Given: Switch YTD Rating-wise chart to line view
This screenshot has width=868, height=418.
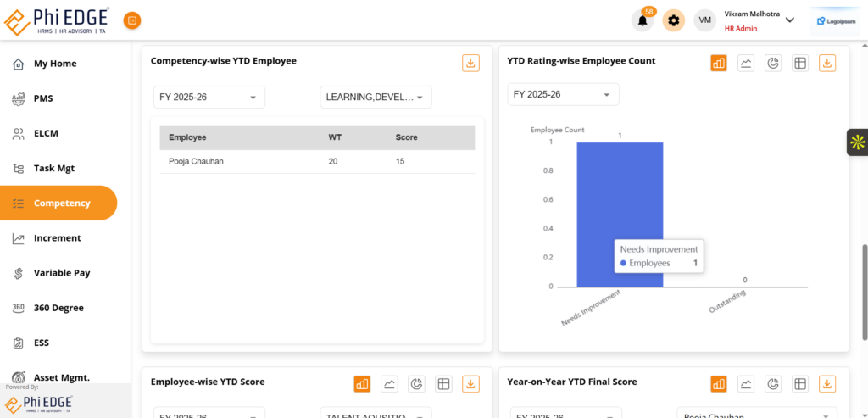Looking at the screenshot, I should tap(746, 63).
